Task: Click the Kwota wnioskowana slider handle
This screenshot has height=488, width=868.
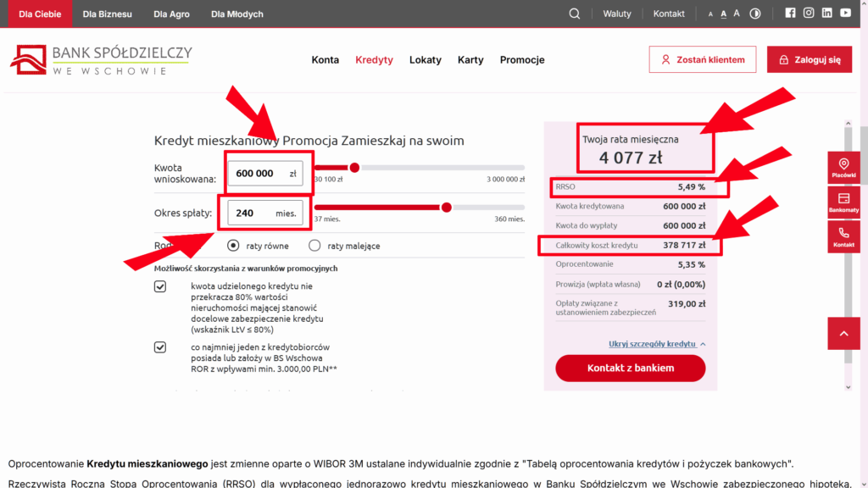Action: tap(355, 168)
